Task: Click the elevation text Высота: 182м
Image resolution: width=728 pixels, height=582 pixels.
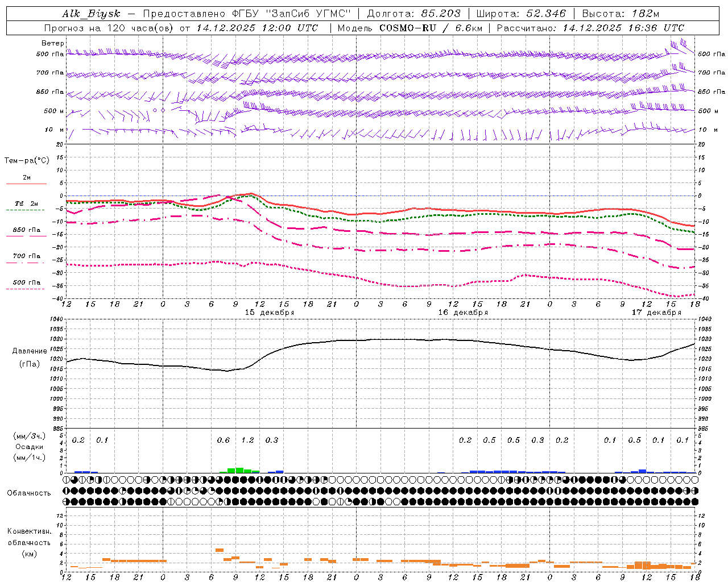Action: coord(621,14)
